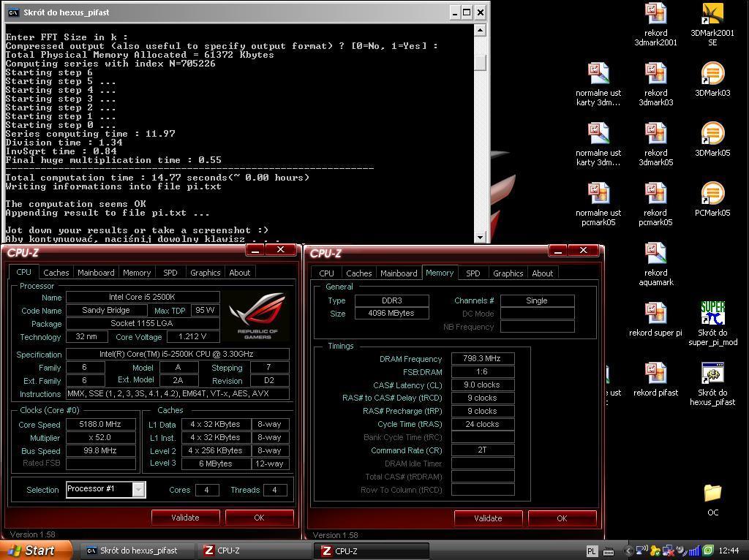Click the Multiplier value x 52.0
The height and width of the screenshot is (560, 749).
click(x=100, y=437)
